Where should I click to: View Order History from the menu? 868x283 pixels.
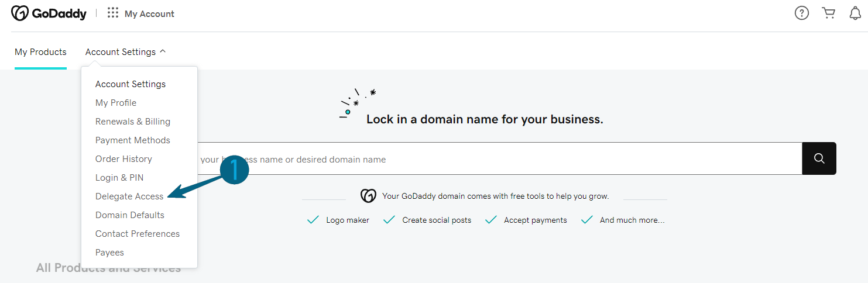tap(123, 159)
